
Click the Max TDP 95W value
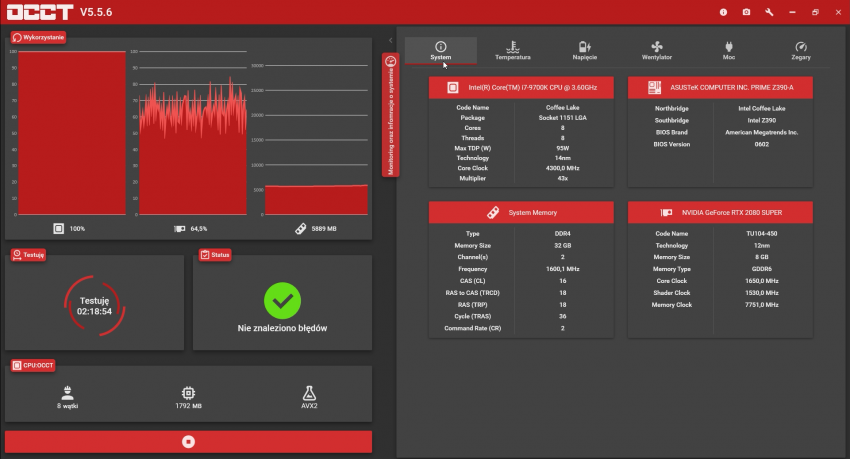[562, 148]
